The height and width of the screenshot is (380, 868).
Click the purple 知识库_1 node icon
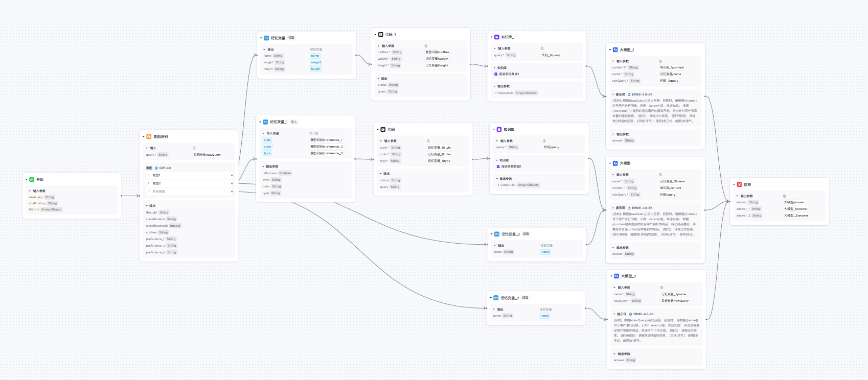pyautogui.click(x=496, y=37)
